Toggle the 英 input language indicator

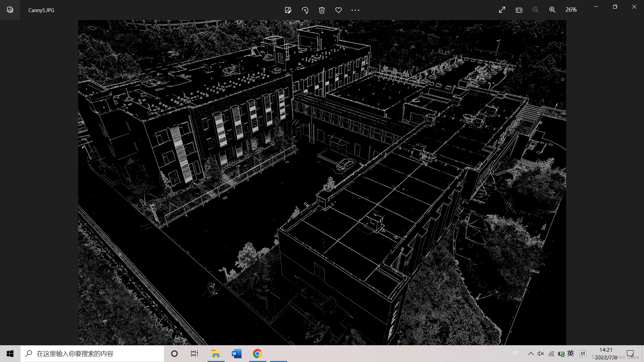point(571,353)
